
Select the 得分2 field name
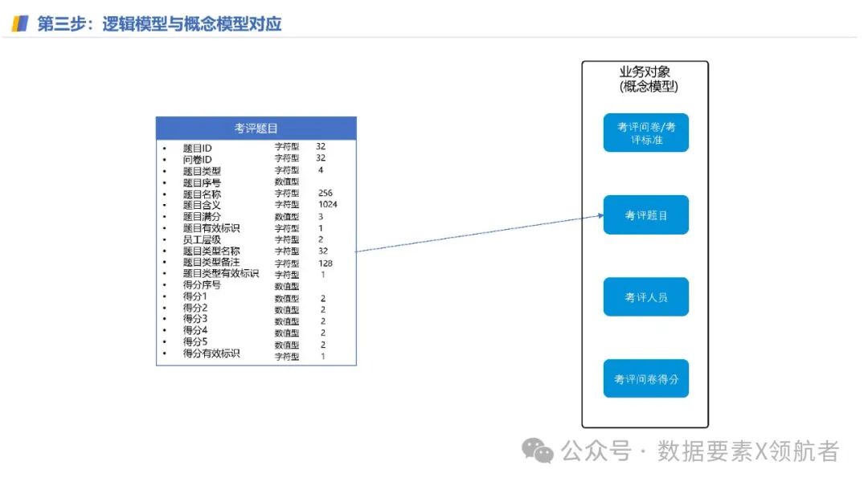click(194, 308)
